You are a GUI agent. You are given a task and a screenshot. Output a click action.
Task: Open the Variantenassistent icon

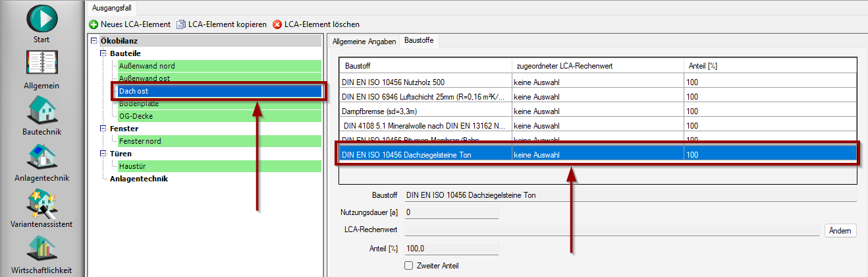[41, 202]
